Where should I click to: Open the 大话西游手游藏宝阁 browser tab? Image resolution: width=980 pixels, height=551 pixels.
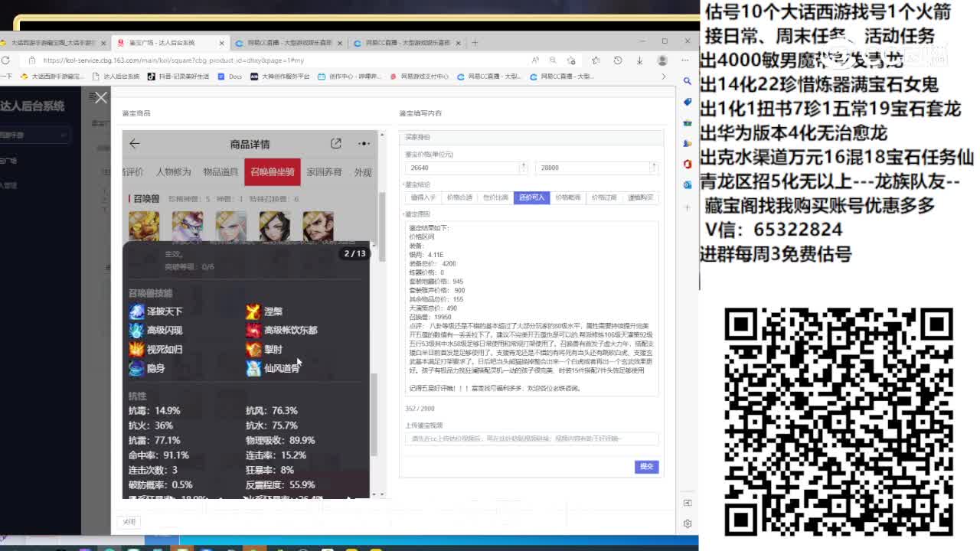point(54,43)
